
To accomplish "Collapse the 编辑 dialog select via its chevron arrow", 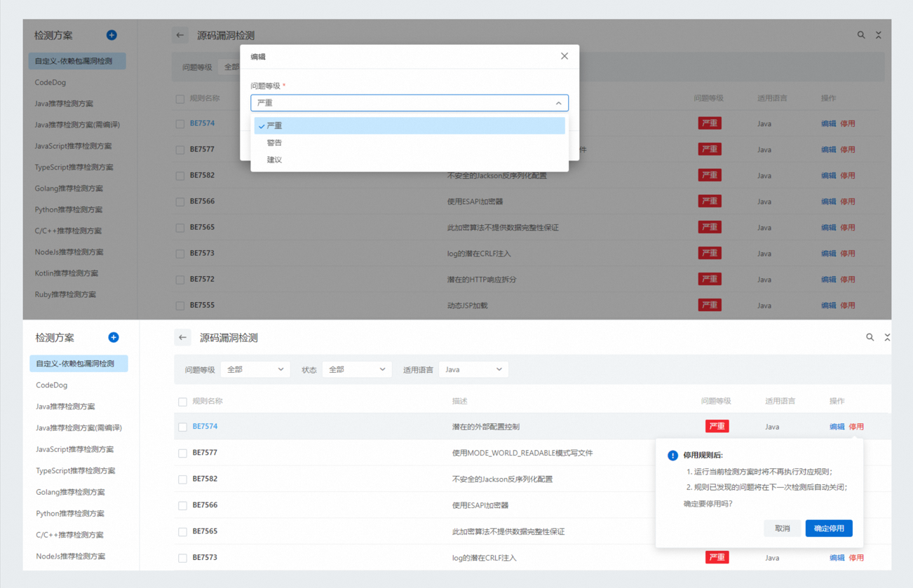I will pos(559,103).
